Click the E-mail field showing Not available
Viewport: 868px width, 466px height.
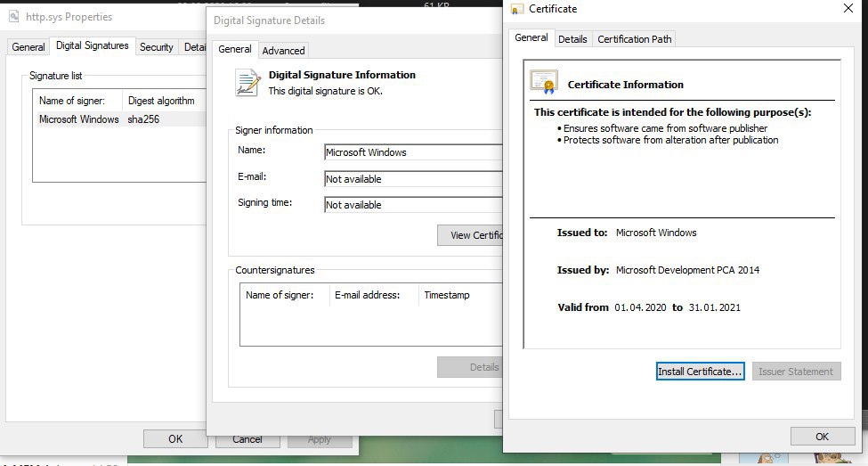pyautogui.click(x=413, y=179)
